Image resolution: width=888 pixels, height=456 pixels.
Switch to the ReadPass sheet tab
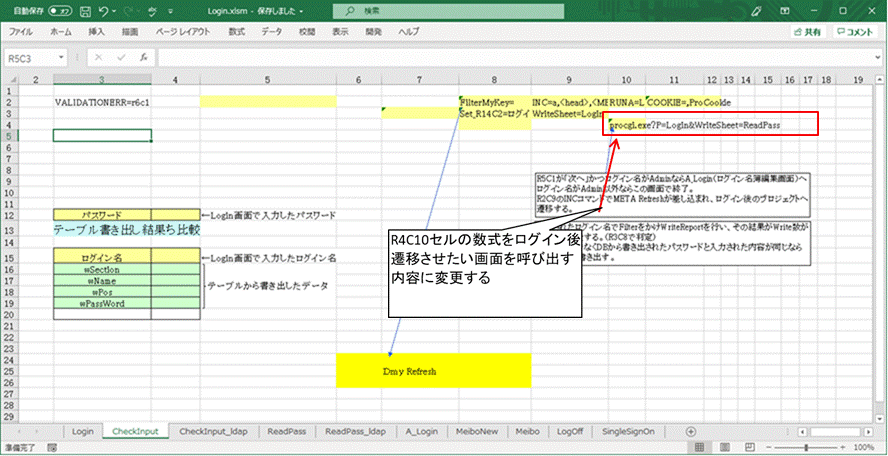(287, 432)
